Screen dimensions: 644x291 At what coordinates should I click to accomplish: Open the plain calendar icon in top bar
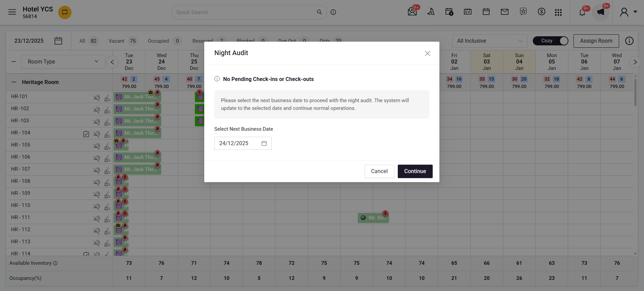[x=486, y=12]
